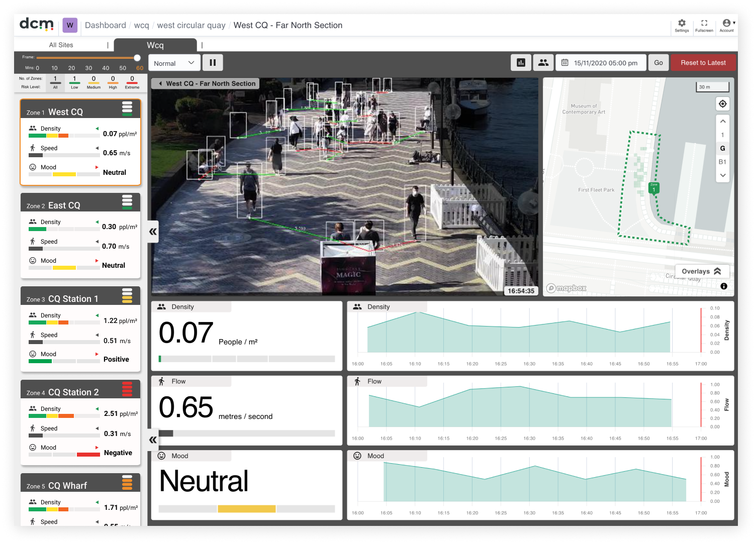Click the geolocate crosshair on the map
The image size is (756, 544).
pos(722,103)
